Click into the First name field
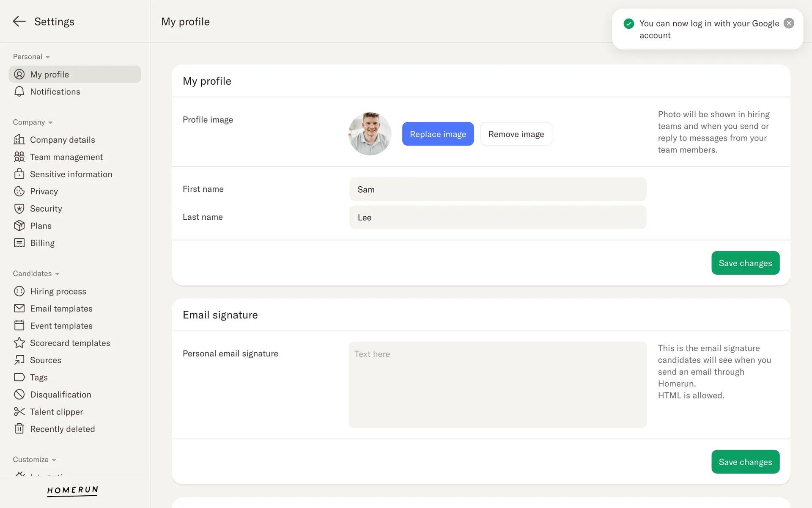The height and width of the screenshot is (508, 812). pos(498,189)
